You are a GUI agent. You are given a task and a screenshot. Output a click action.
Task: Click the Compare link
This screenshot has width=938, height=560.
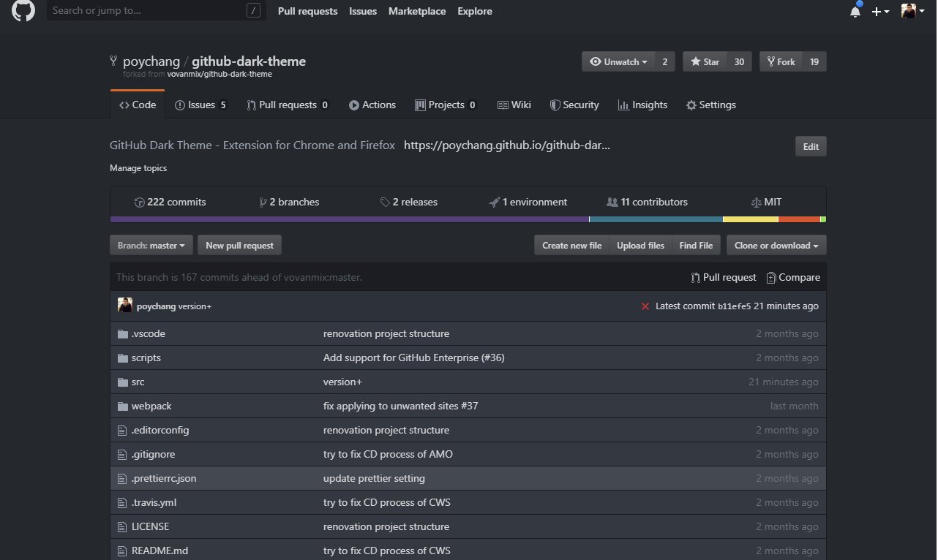(793, 277)
